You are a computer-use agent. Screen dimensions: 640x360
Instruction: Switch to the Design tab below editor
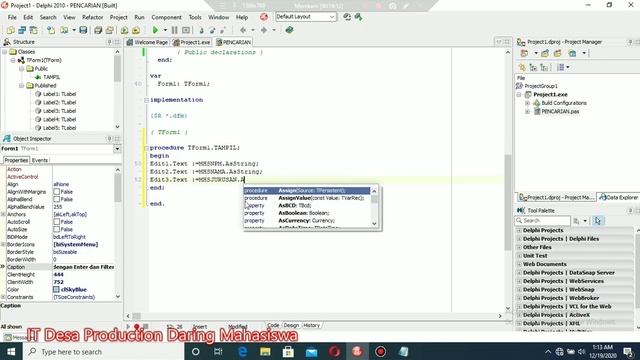coord(291,325)
